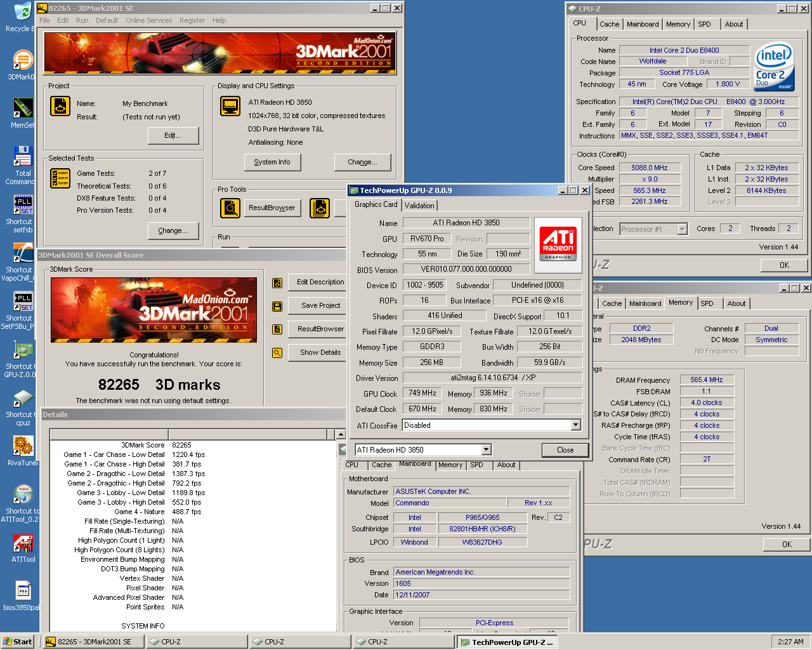The image size is (812, 650).
Task: Click the Display and CPU Settings monitor icon
Action: pyautogui.click(x=230, y=106)
